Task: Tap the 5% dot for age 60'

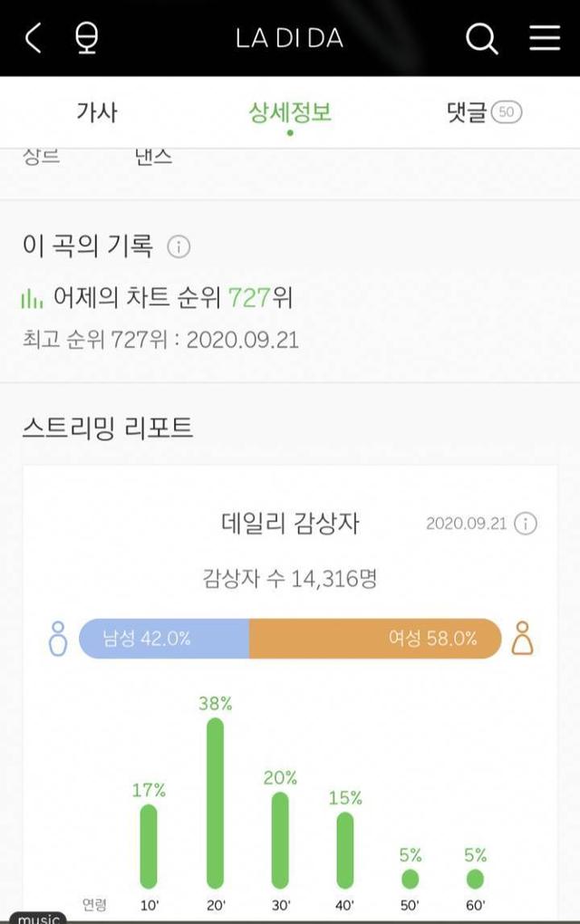Action: [x=475, y=880]
